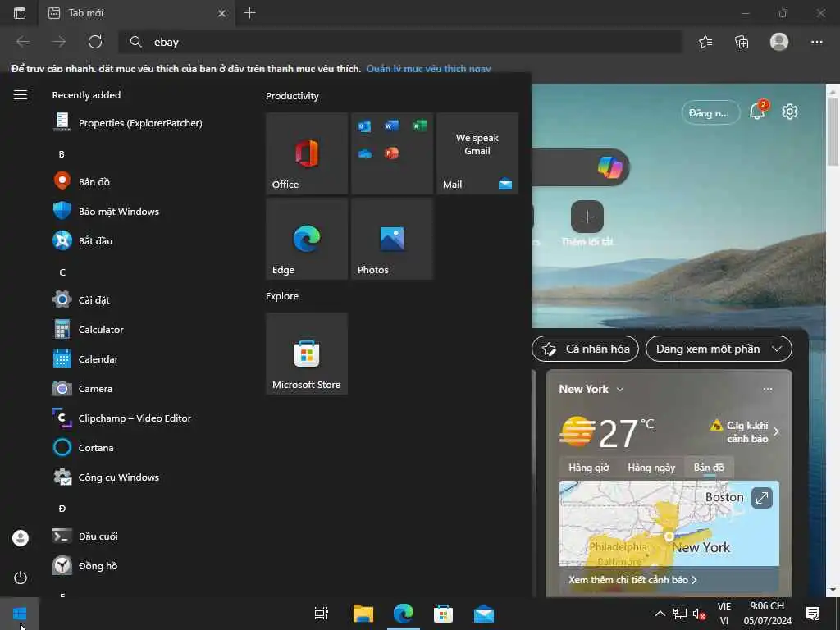Open new tab page settings gear
Viewport: 840px width, 630px height.
pos(790,112)
